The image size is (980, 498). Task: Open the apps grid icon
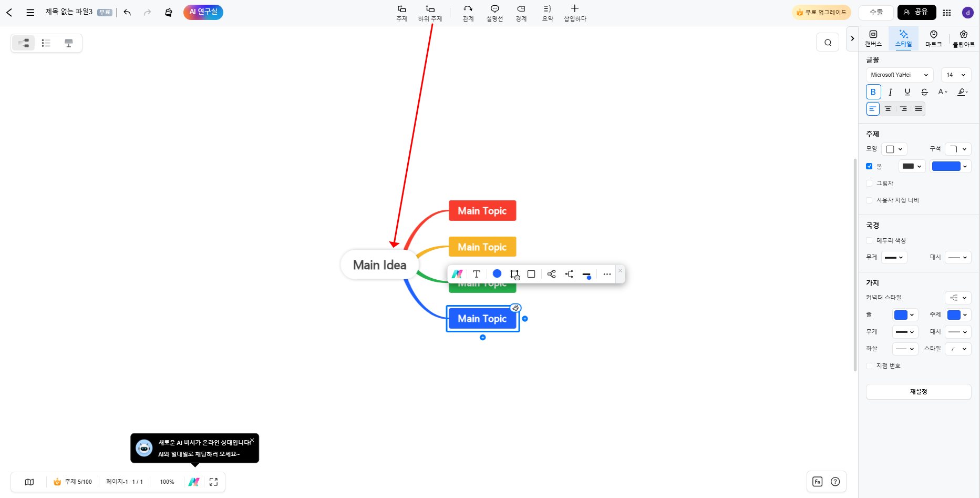click(x=947, y=13)
